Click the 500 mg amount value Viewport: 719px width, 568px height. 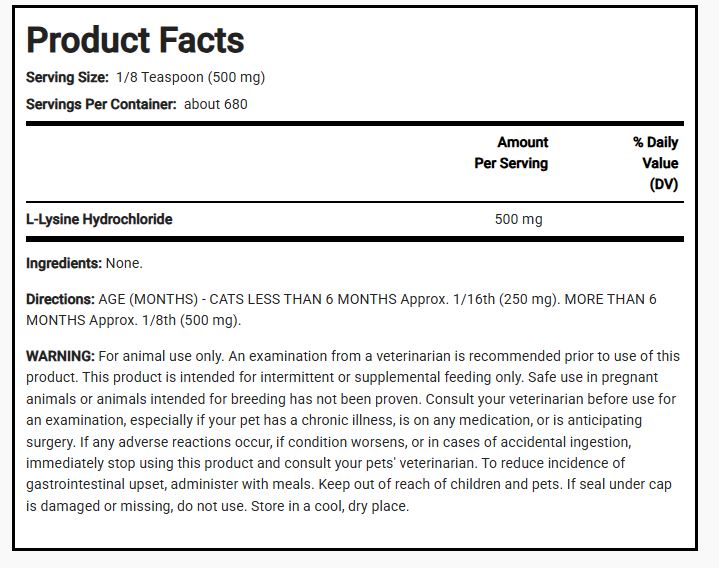[519, 219]
